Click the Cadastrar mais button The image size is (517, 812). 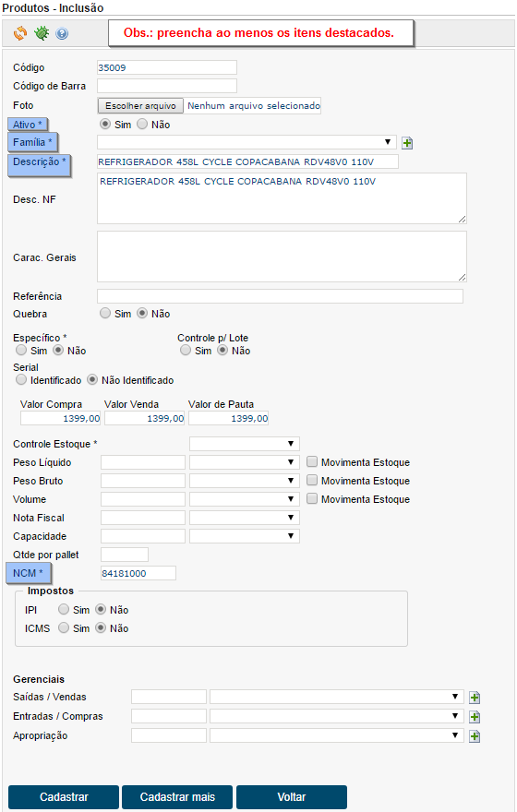177,797
